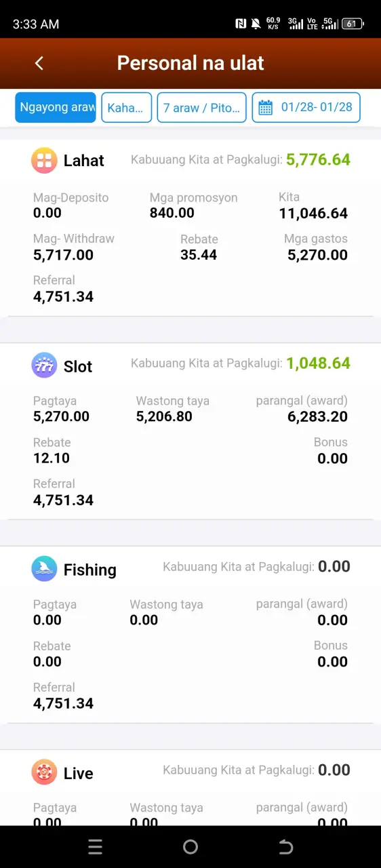Tap the Slot 777 icon
Screen dimensions: 381x868
(x=44, y=366)
